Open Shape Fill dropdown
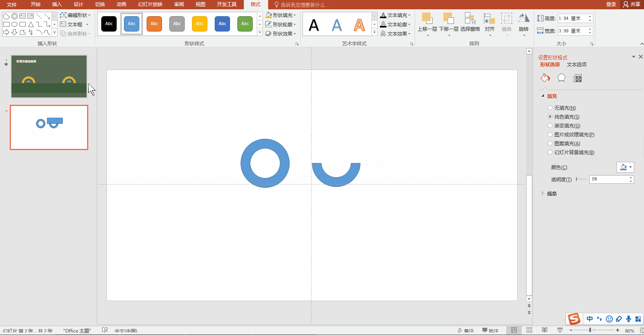Viewport: 644px width, 335px height. click(x=281, y=15)
